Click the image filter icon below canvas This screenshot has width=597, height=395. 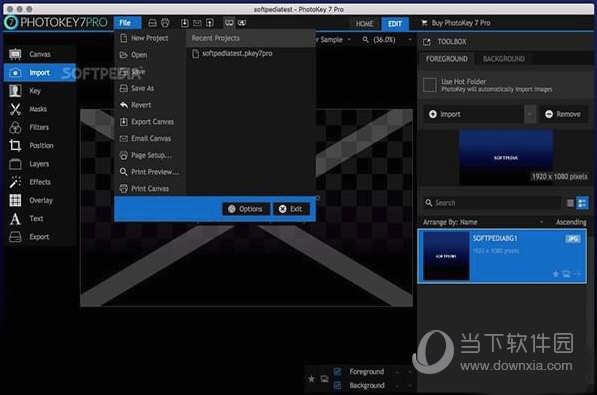coord(324,379)
